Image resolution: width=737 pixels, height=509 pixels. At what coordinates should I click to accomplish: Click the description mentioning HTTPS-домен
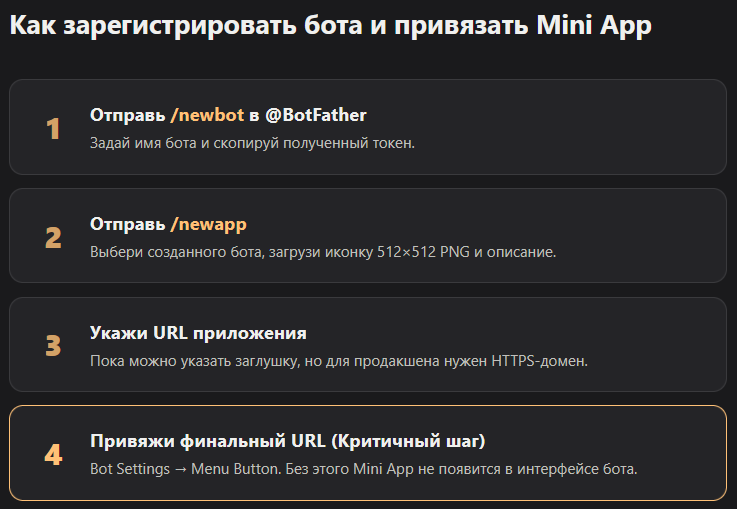click(339, 361)
